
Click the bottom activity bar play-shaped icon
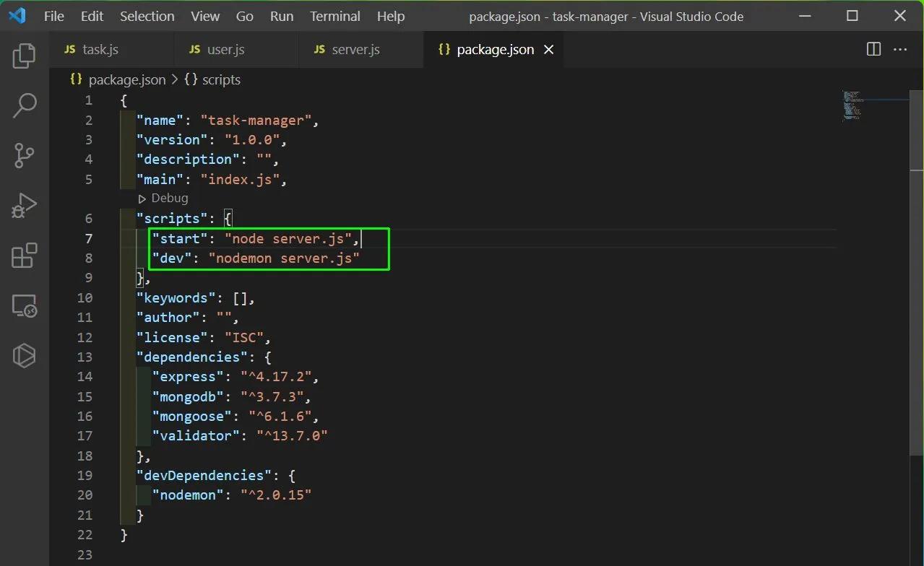click(x=24, y=355)
